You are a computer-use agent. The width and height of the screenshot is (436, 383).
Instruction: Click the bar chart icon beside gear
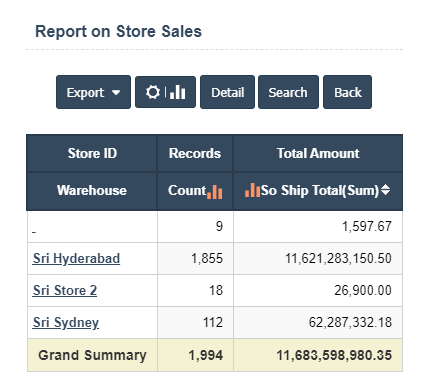(178, 92)
